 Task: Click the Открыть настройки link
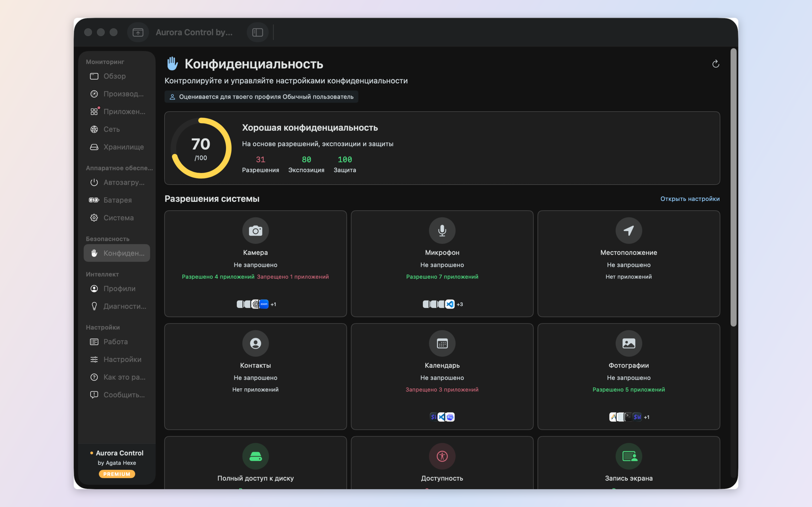click(690, 199)
